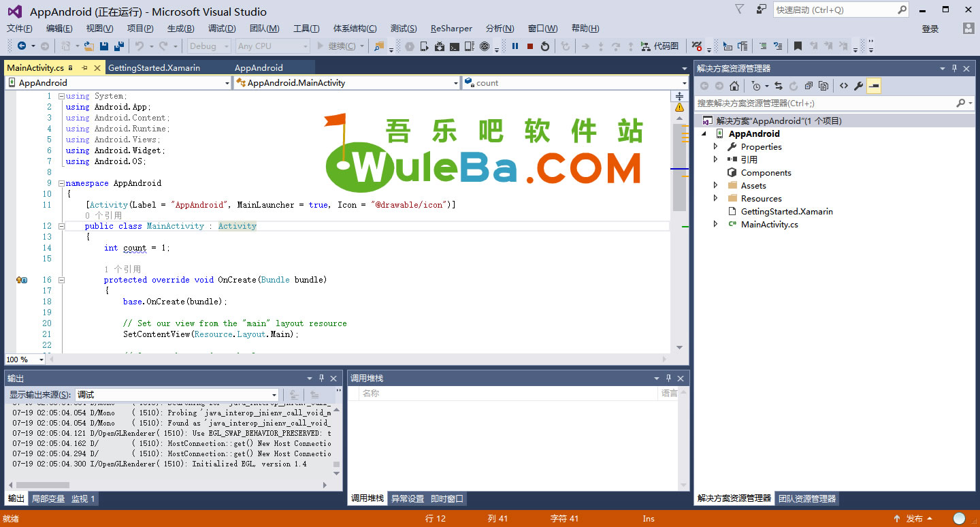Image resolution: width=980 pixels, height=527 pixels.
Task: Open the ReSharper menu
Action: click(451, 28)
